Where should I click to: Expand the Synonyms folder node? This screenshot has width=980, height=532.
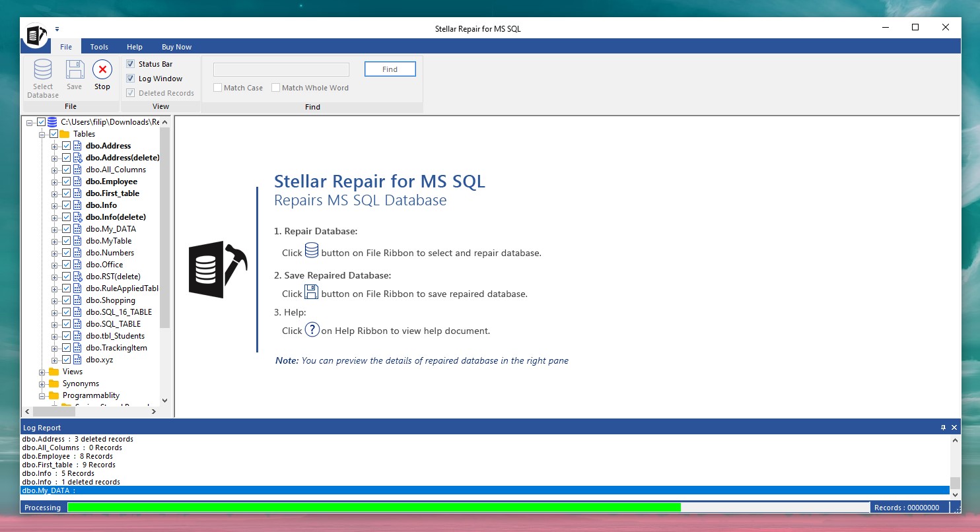(x=42, y=383)
